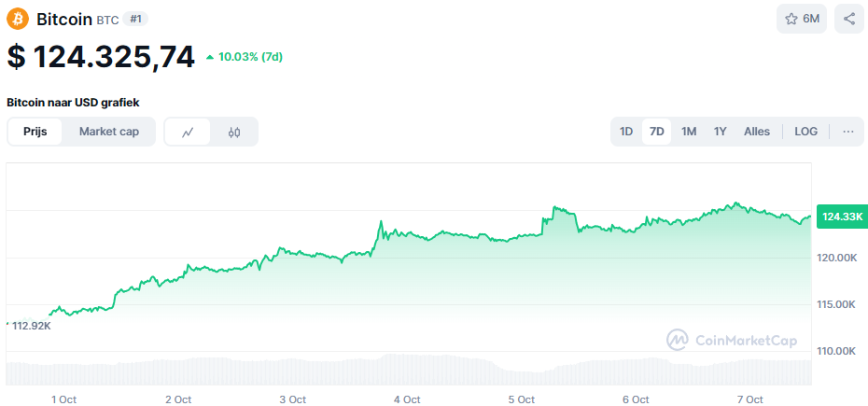Click the 7 Oct date label
868x406 pixels.
[750, 399]
